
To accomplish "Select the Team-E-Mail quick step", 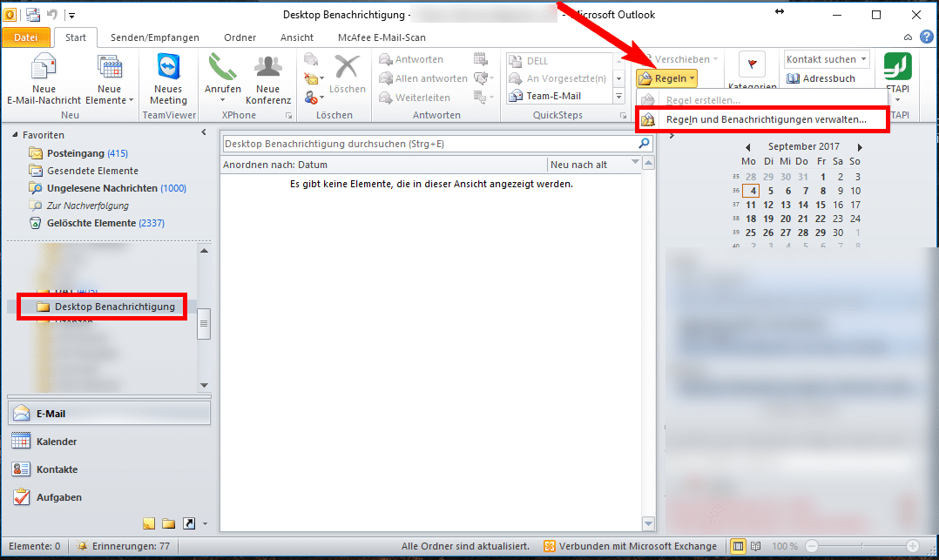I will pyautogui.click(x=559, y=96).
